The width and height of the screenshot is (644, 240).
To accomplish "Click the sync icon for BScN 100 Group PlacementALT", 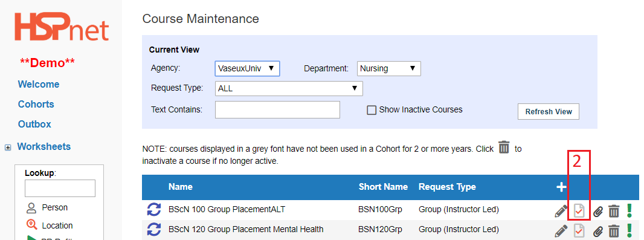I will click(153, 210).
